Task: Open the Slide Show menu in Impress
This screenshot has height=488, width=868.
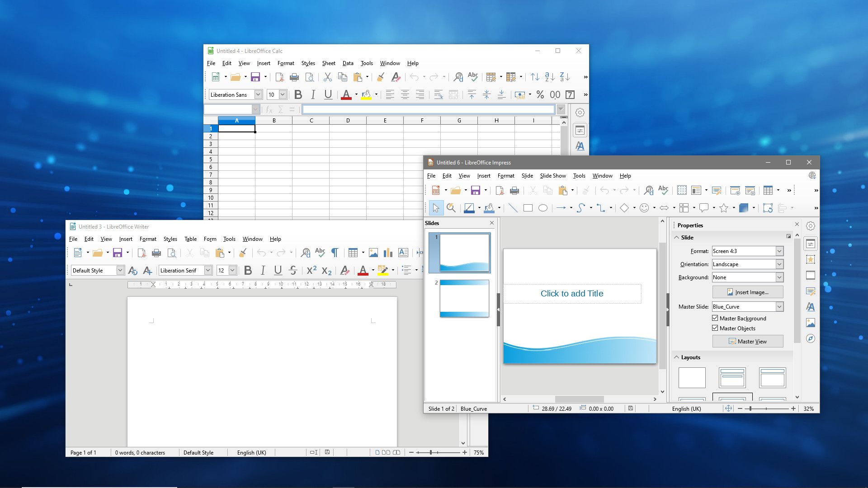Action: click(x=552, y=176)
